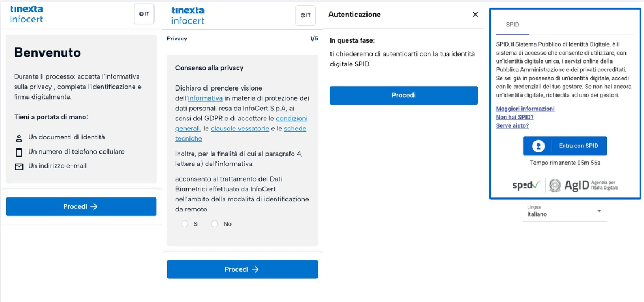The width and height of the screenshot is (644, 302).
Task: Click the globe IT language button in Privacy panel
Action: (305, 16)
